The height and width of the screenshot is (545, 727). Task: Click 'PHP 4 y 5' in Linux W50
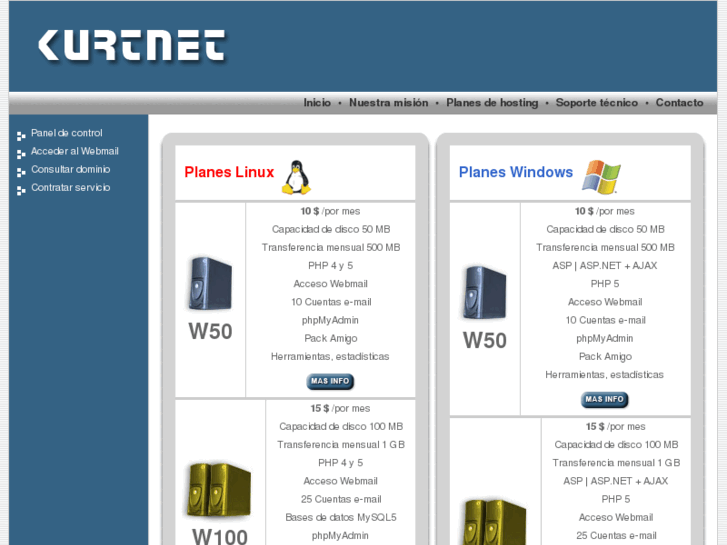pyautogui.click(x=331, y=266)
